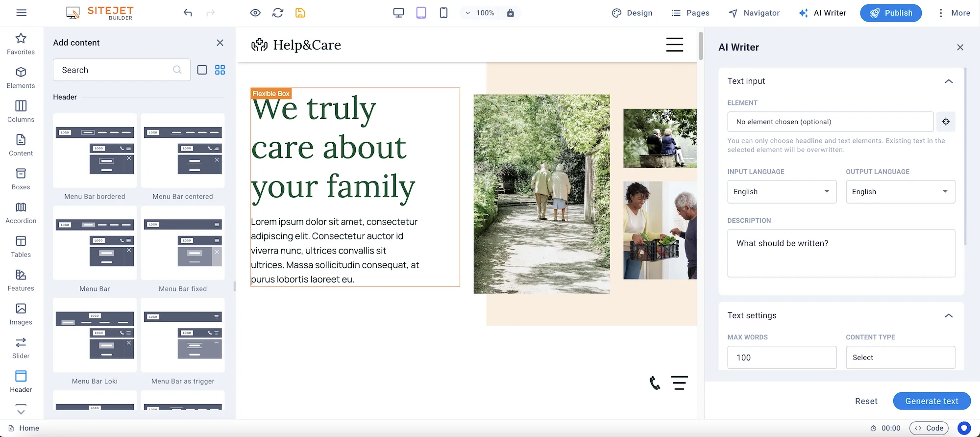The image size is (980, 437).
Task: Open the Output Language dropdown
Action: click(x=901, y=192)
